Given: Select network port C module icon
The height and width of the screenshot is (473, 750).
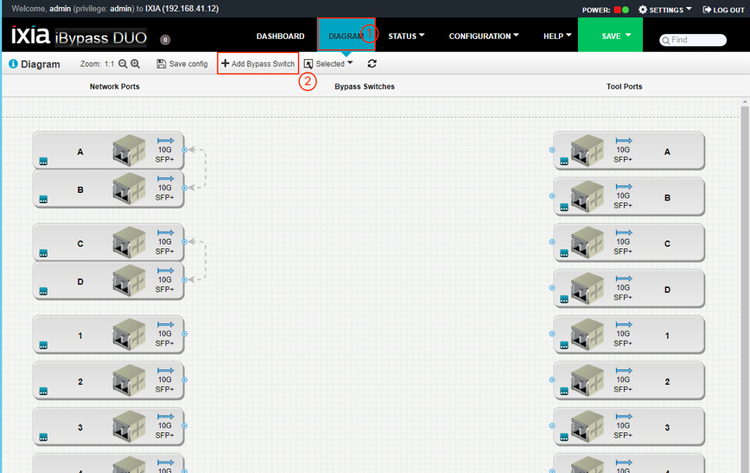Looking at the screenshot, I should (129, 242).
